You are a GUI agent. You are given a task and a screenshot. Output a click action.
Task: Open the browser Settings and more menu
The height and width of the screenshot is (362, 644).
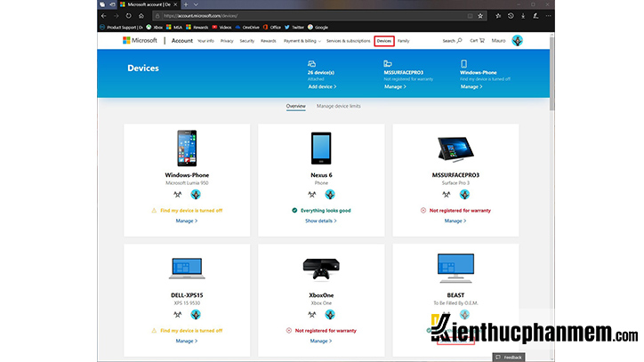pyautogui.click(x=548, y=16)
